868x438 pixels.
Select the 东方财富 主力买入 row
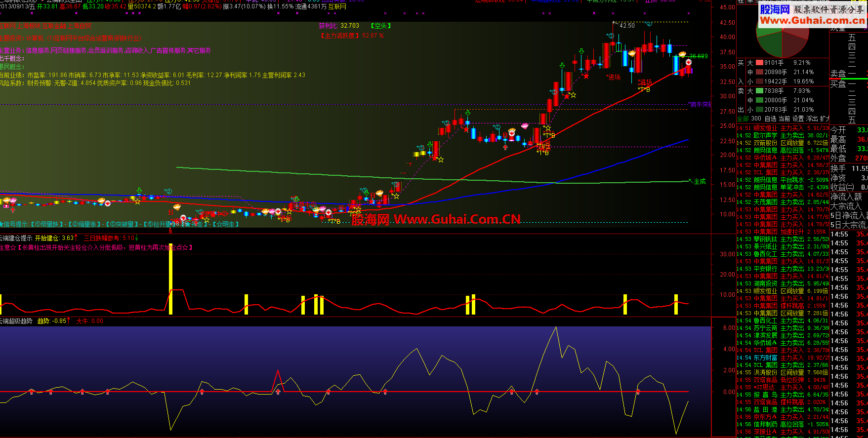(783, 358)
